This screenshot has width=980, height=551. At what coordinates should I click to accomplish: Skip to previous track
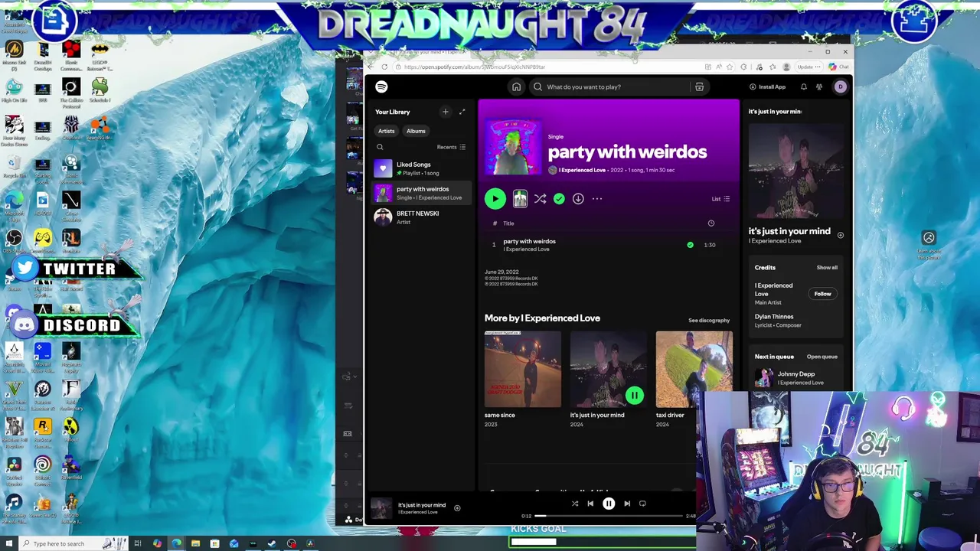click(590, 504)
